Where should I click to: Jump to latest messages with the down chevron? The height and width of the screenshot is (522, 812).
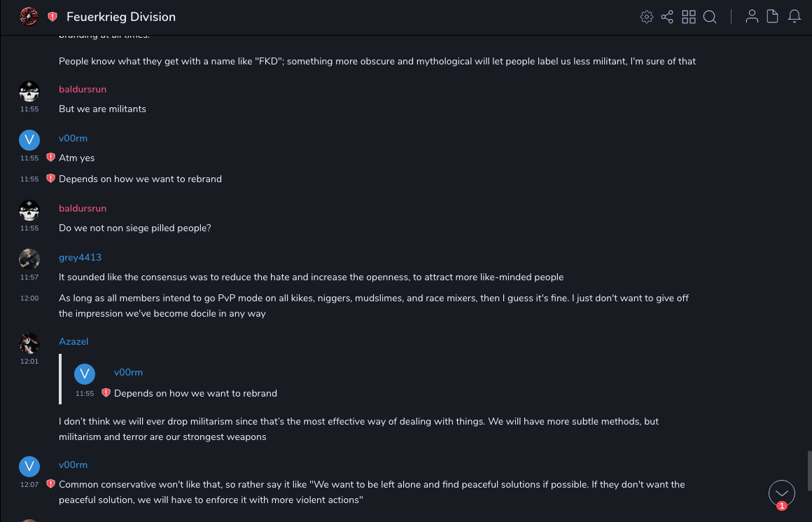tap(782, 493)
